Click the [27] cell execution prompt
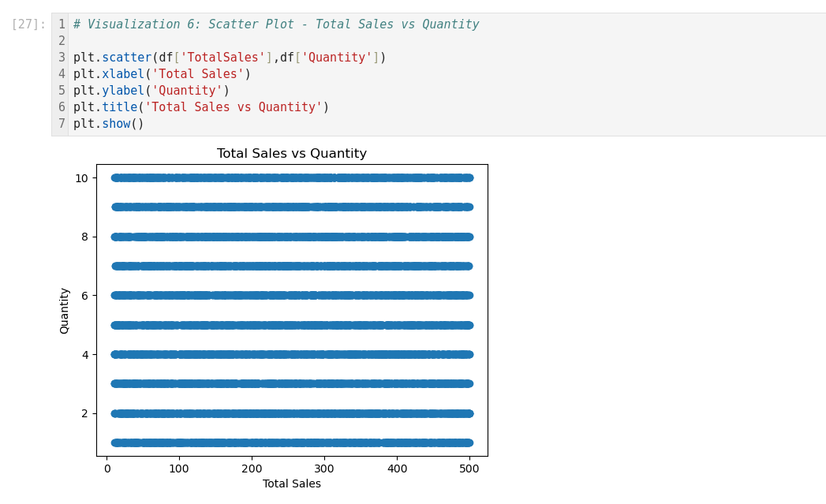 [x=28, y=24]
